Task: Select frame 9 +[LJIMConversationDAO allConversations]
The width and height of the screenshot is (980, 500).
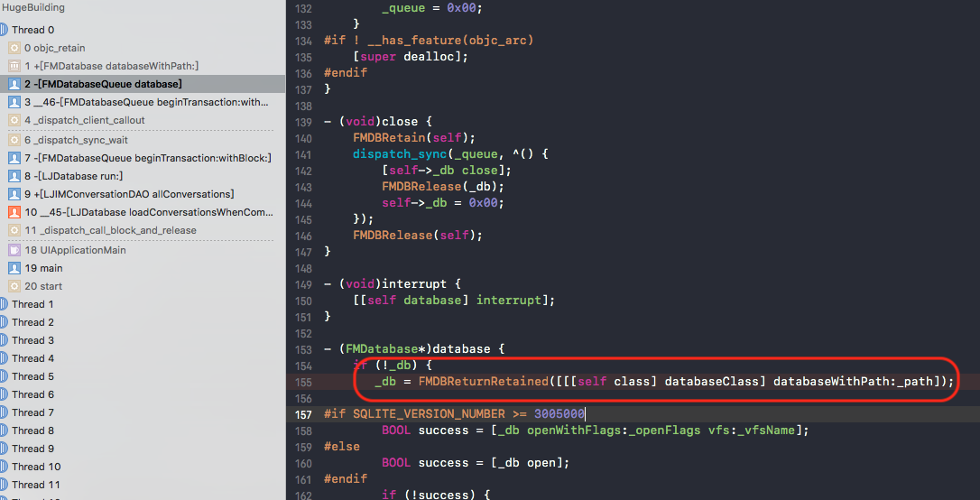Action: pyautogui.click(x=143, y=194)
